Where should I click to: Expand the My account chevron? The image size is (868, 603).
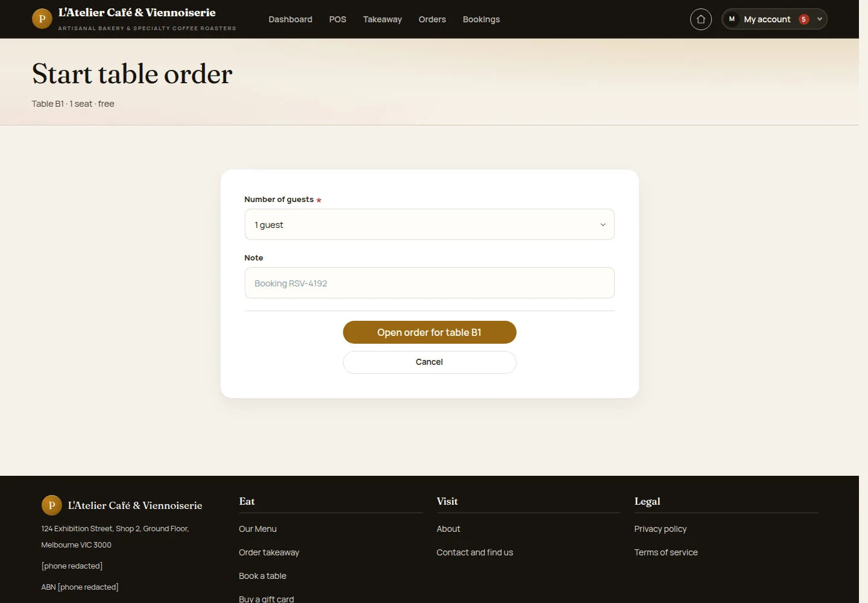pyautogui.click(x=819, y=19)
